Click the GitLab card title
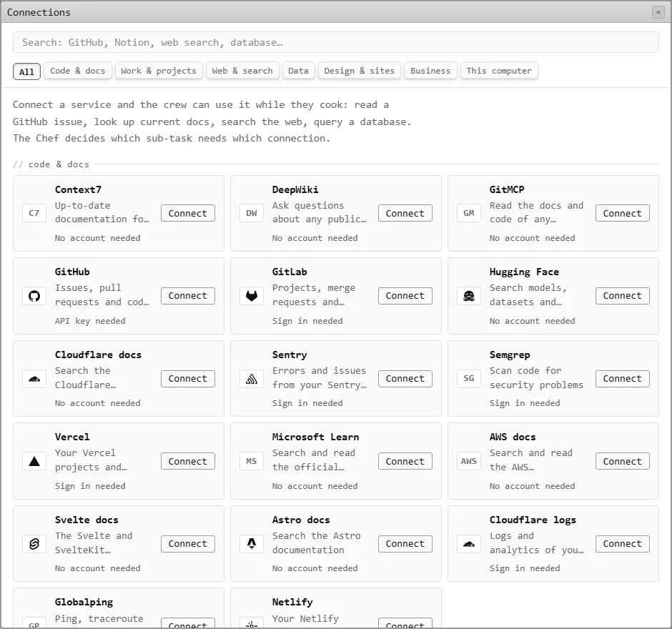 coord(290,272)
